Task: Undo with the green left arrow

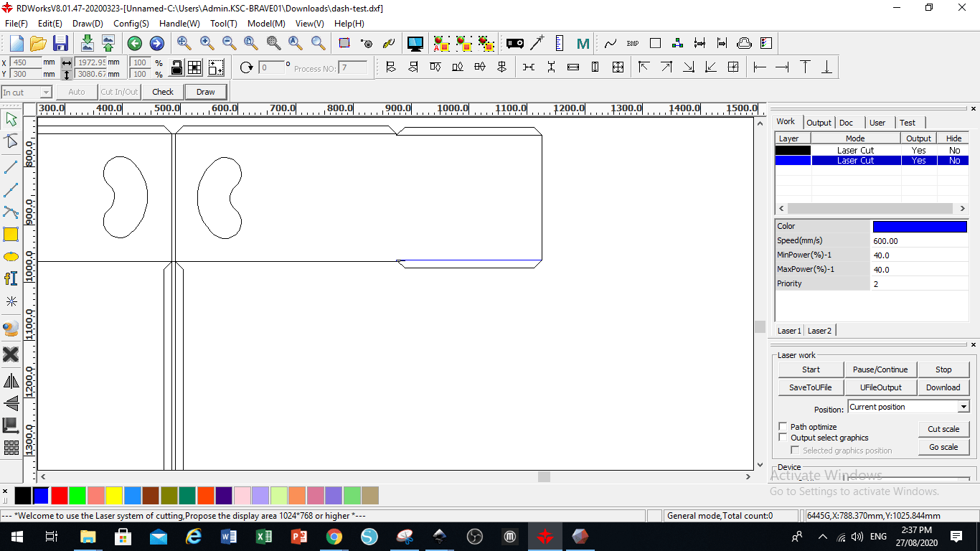Action: coord(134,44)
